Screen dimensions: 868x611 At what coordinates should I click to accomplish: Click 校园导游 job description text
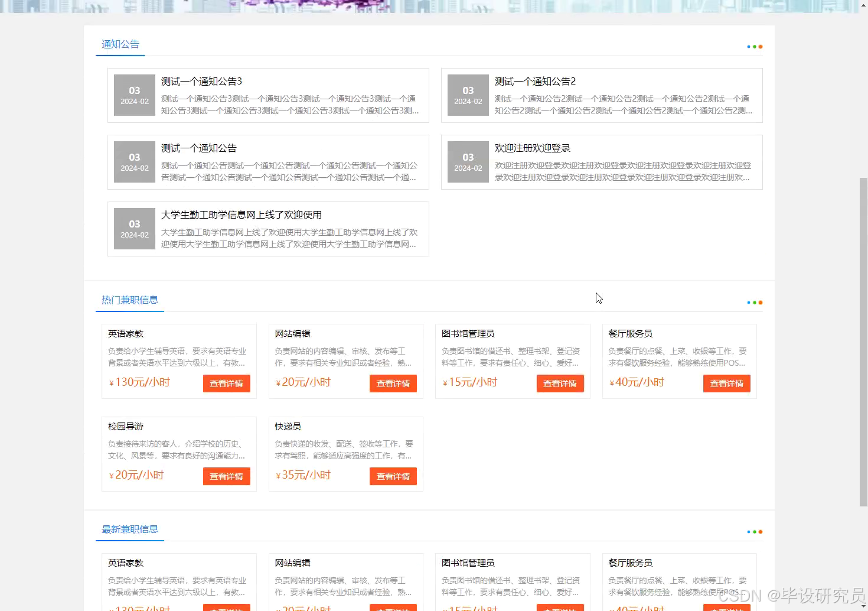(177, 450)
